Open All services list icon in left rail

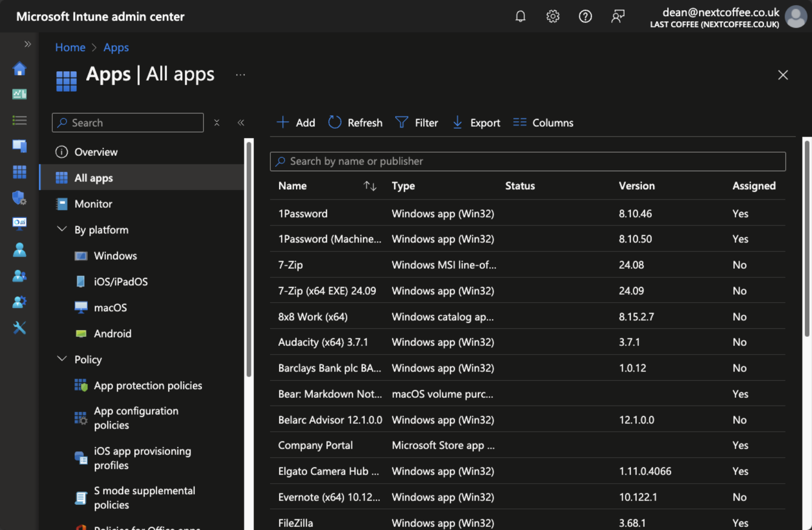pos(19,120)
